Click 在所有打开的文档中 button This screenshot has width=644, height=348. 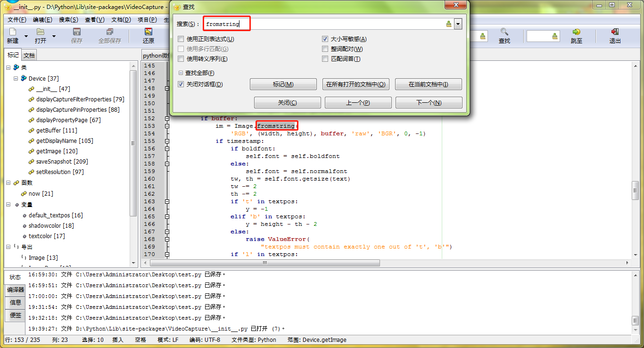[x=356, y=84]
